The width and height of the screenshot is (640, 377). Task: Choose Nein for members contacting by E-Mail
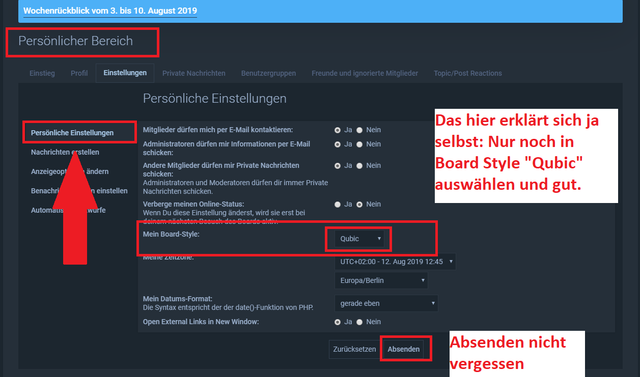click(359, 130)
